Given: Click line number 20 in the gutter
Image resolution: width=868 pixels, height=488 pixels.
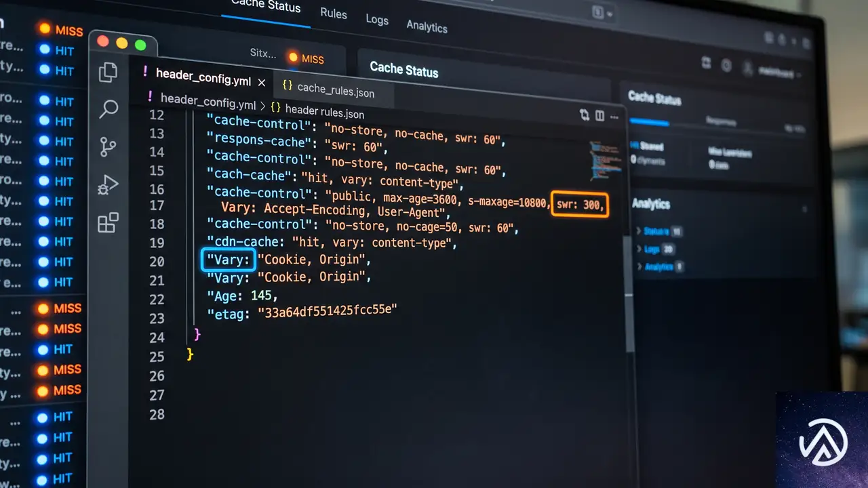Looking at the screenshot, I should [x=157, y=262].
